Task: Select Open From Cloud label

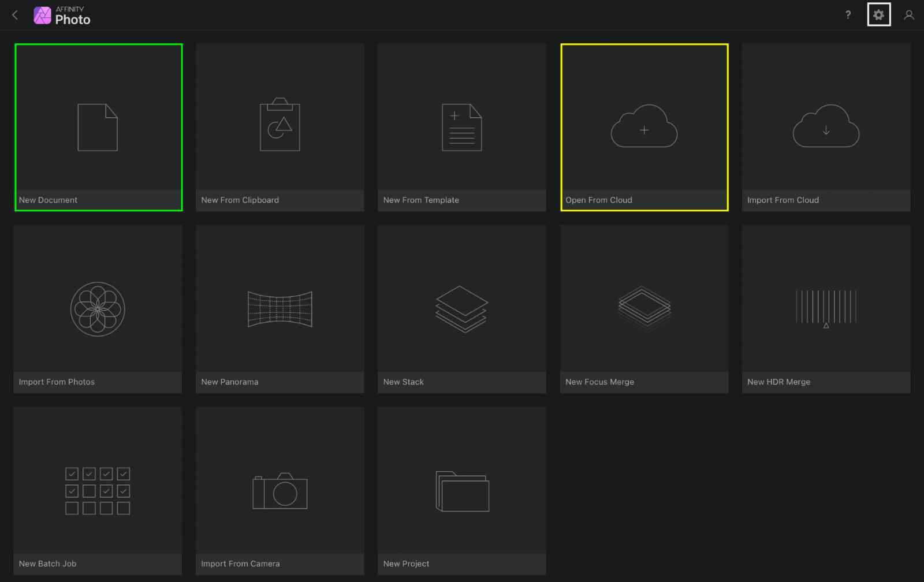Action: click(x=599, y=200)
